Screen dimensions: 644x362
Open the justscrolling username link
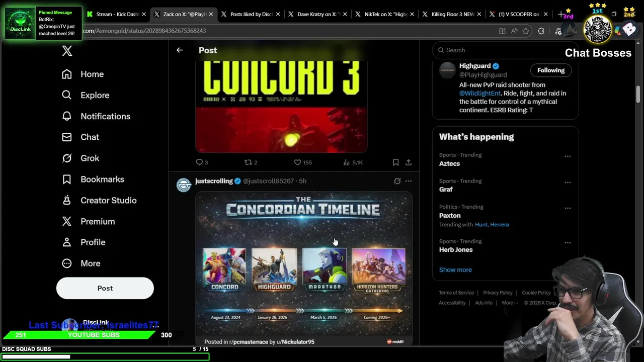214,181
